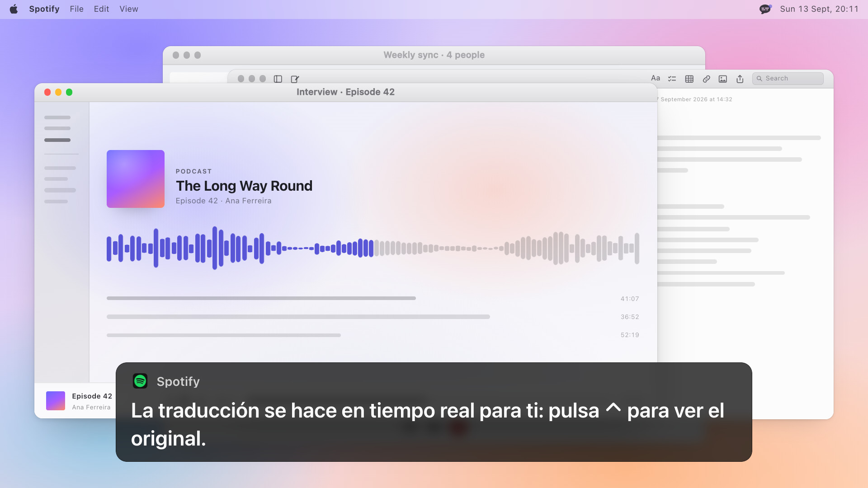Open the Spotify app menu
Image resolution: width=868 pixels, height=488 pixels.
(x=44, y=9)
